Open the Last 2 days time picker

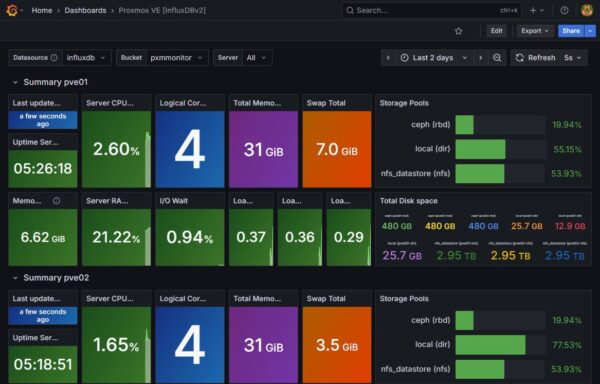pos(434,58)
